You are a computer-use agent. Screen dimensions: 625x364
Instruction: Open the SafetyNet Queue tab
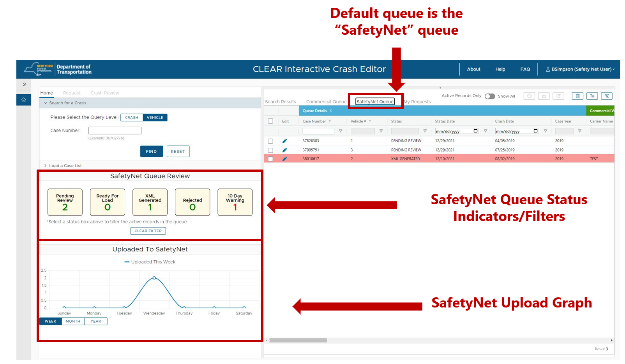(x=375, y=102)
